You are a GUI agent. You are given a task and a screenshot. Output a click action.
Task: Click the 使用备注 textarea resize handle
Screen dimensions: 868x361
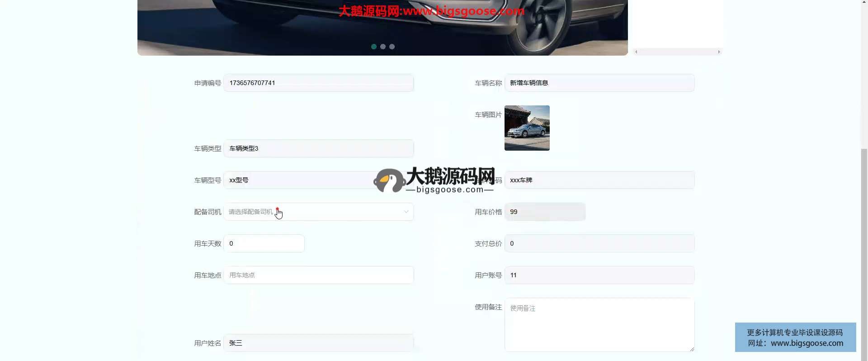[x=692, y=349]
